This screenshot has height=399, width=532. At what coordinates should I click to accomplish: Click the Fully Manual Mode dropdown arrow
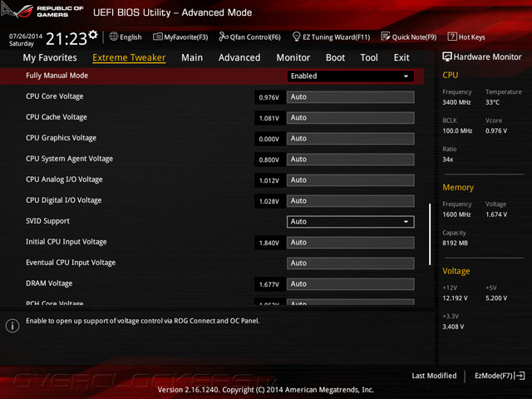pyautogui.click(x=406, y=76)
